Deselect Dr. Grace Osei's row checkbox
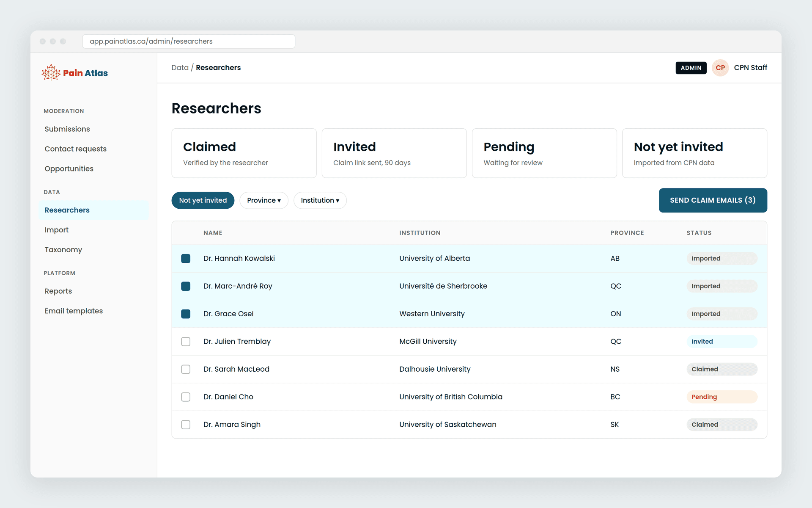 pos(186,314)
